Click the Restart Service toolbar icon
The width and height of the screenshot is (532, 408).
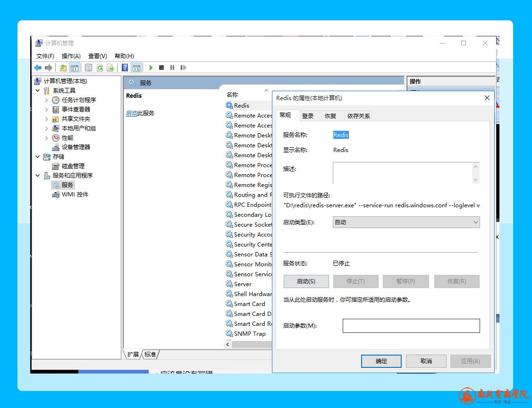(183, 68)
